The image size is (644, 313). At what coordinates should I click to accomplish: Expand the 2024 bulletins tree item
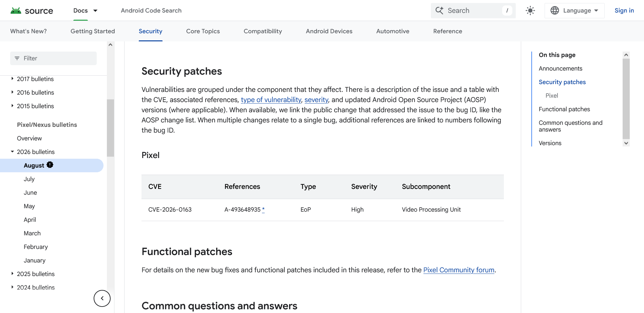pyautogui.click(x=12, y=287)
